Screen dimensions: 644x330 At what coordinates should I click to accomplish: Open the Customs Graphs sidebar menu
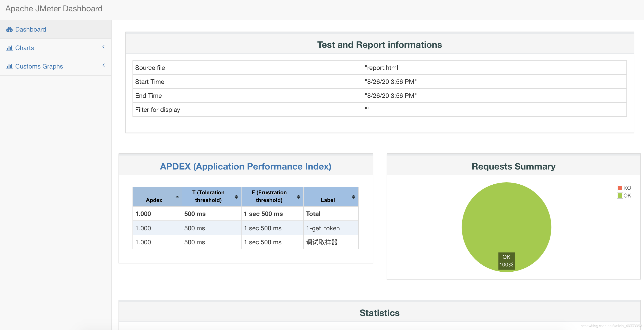39,66
